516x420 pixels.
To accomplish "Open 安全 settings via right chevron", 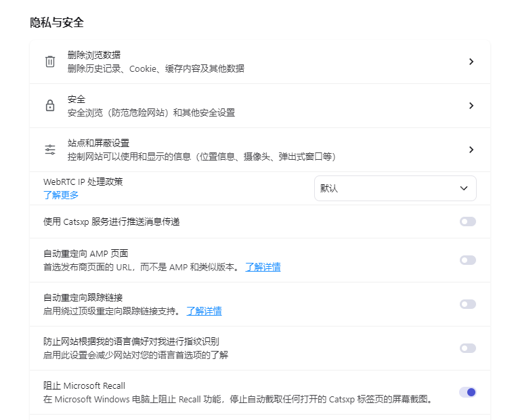I will (471, 106).
